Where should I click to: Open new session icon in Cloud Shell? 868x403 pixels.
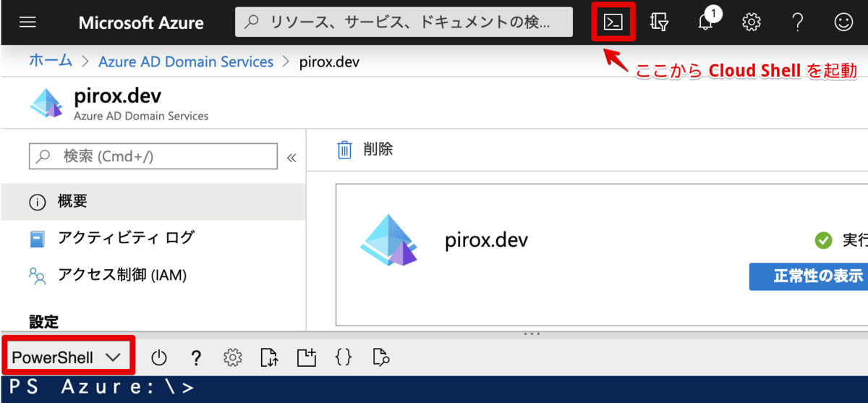click(x=307, y=357)
